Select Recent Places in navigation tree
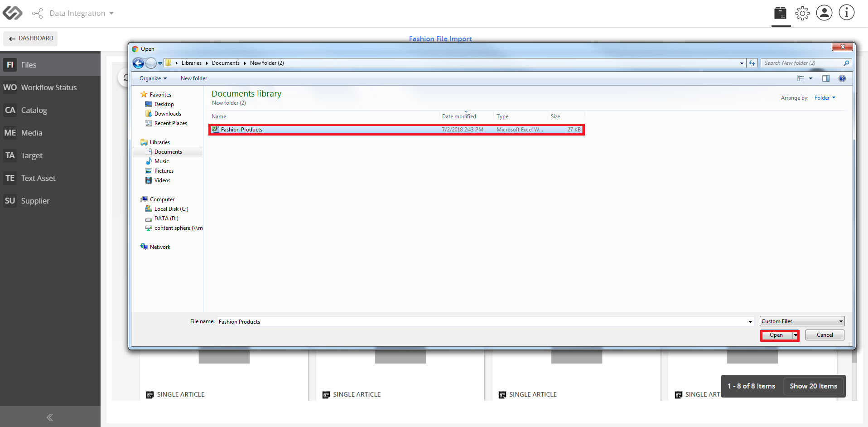The width and height of the screenshot is (868, 427). (x=171, y=123)
